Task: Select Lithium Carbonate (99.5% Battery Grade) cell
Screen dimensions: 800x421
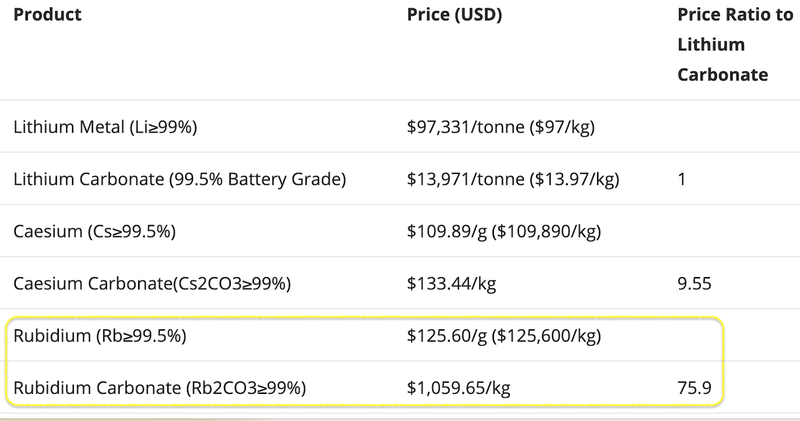Action: tap(180, 179)
